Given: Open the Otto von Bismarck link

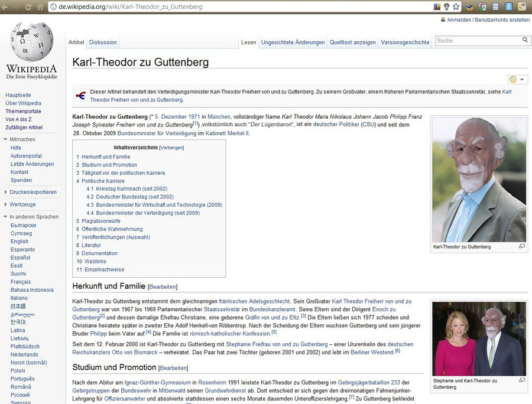Looking at the screenshot, I should coord(135,353).
